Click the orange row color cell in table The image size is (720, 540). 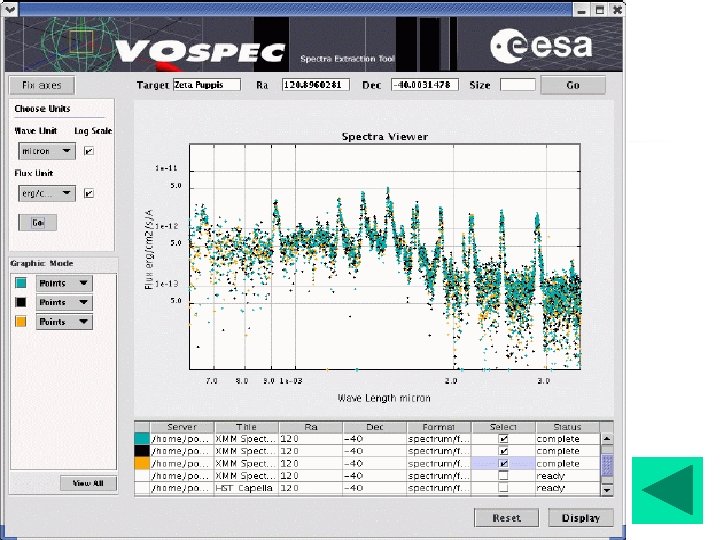[142, 463]
